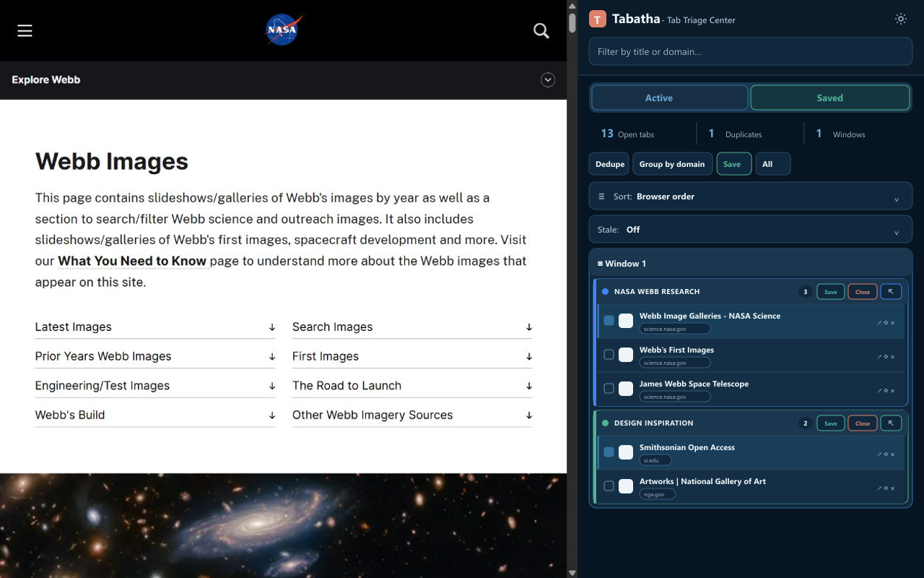Jump to the Webb's Build section
The height and width of the screenshot is (578, 924).
pyautogui.click(x=155, y=415)
